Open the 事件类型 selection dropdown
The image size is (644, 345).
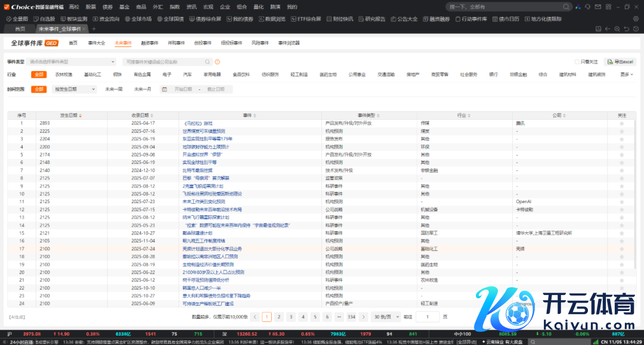pyautogui.click(x=72, y=61)
